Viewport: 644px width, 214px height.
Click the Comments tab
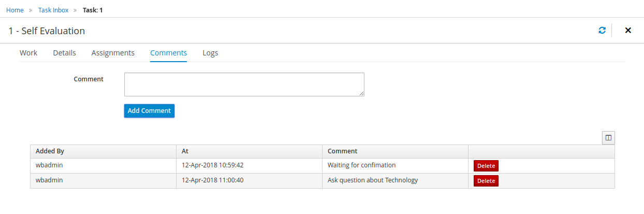[168, 53]
